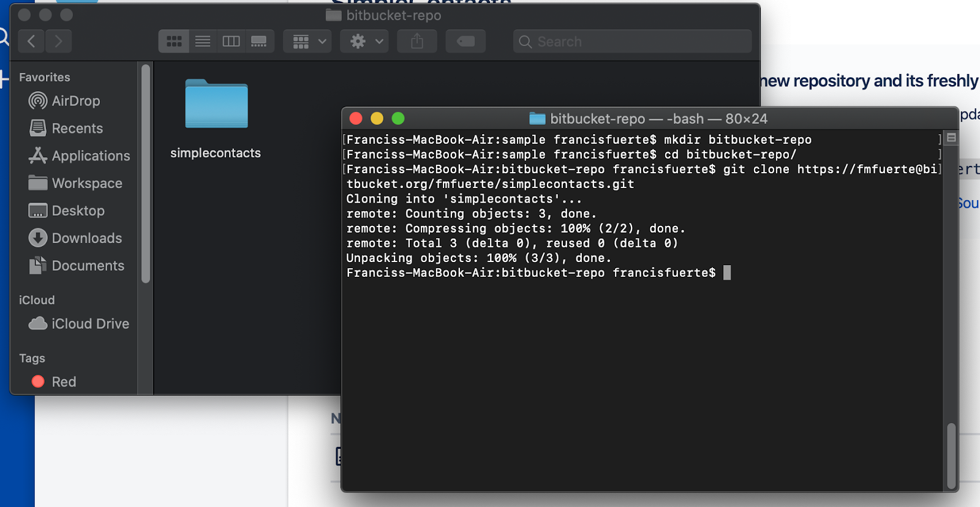Switch Finder to gallery view
Screen dimensions: 980x507
(259, 41)
